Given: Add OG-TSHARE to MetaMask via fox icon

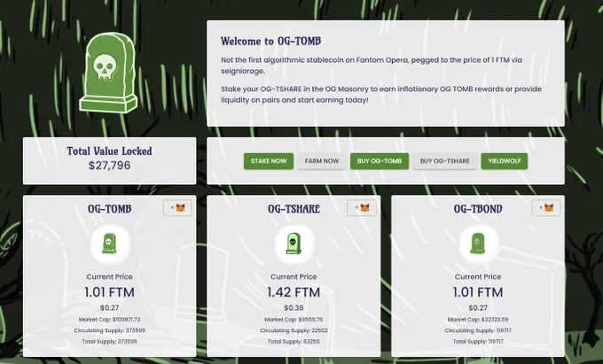Looking at the screenshot, I should 362,208.
